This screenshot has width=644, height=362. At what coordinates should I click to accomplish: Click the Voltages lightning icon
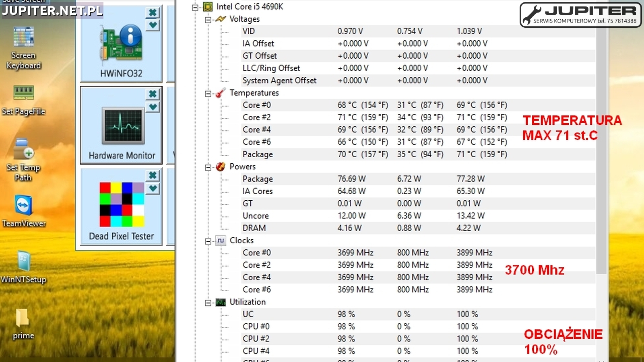pos(221,19)
